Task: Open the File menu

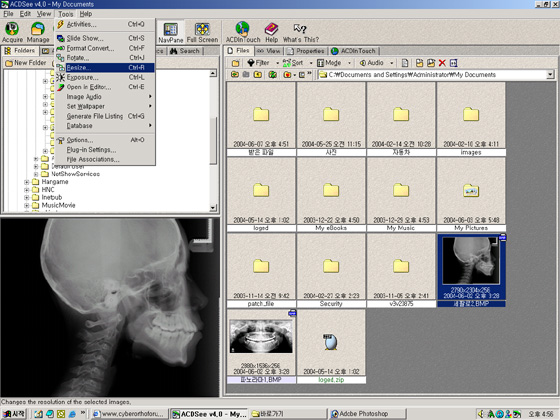Action: pyautogui.click(x=8, y=14)
